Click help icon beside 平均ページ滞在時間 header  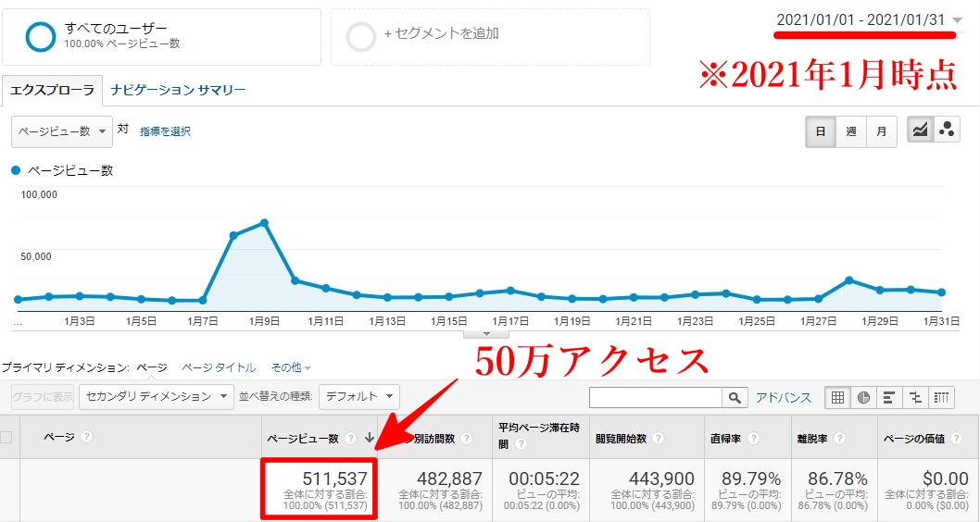521,444
